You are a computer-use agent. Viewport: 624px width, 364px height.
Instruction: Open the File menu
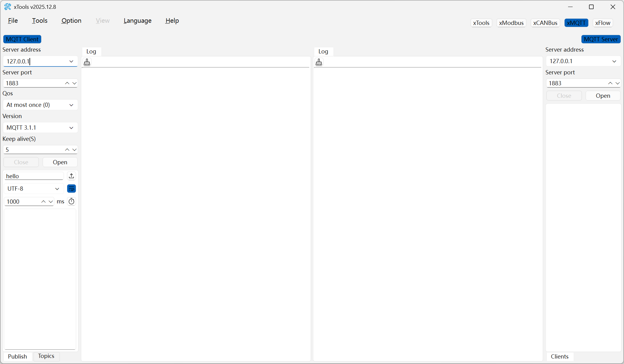[13, 21]
